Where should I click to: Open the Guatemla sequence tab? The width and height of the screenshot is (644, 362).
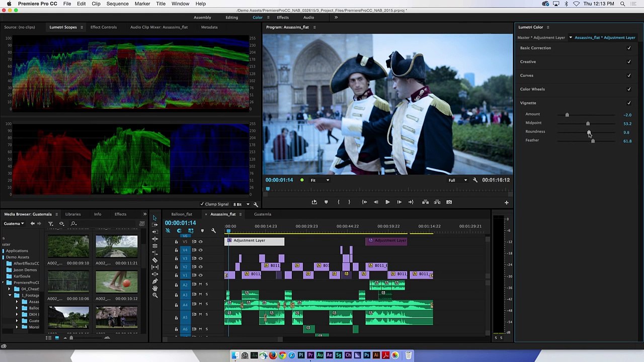point(262,214)
